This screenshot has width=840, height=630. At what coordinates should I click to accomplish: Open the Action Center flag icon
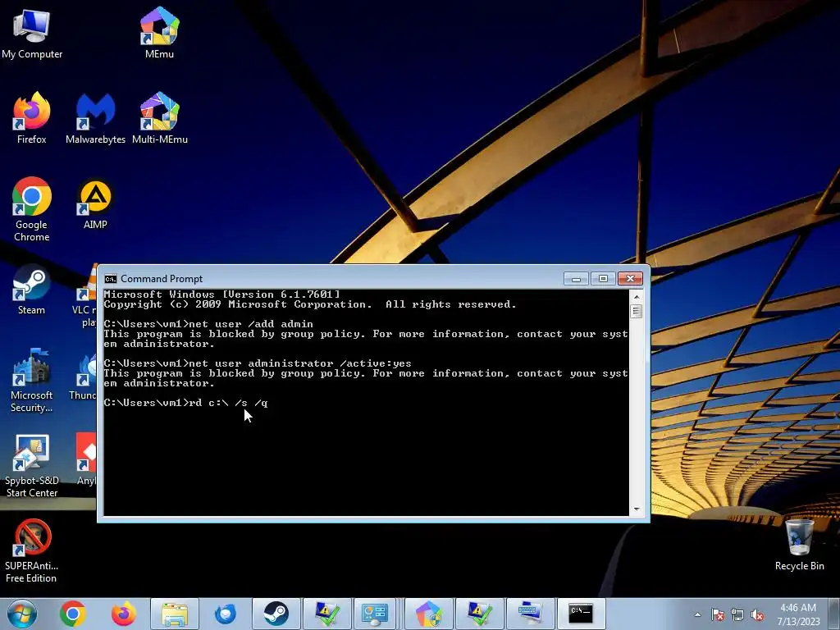(717, 614)
